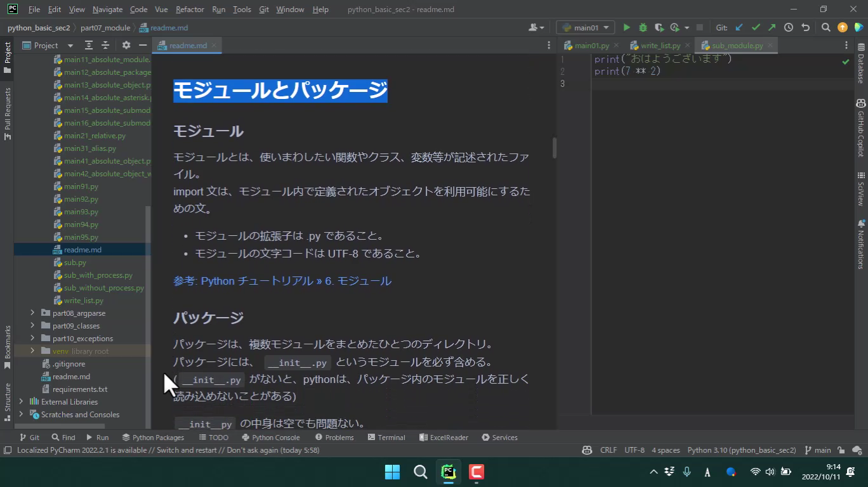Open Project panel settings gear

click(x=126, y=46)
